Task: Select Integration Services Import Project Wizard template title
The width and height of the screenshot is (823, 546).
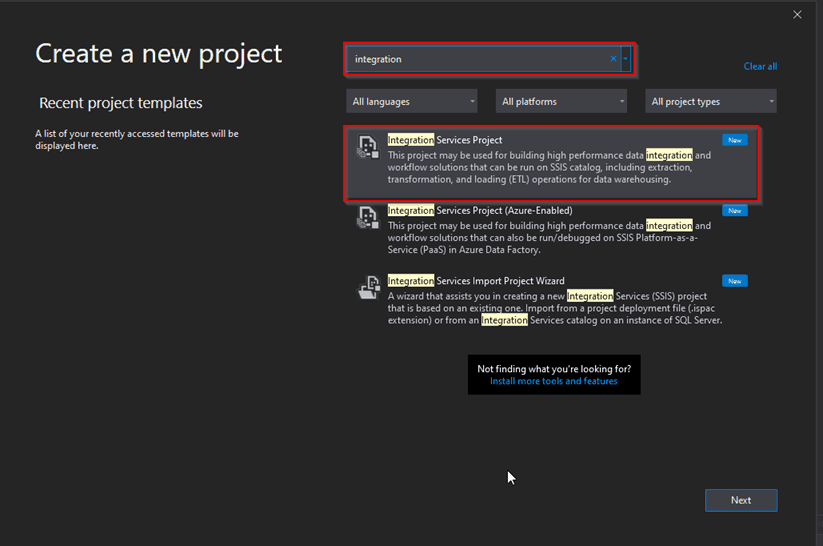Action: pyautogui.click(x=476, y=281)
